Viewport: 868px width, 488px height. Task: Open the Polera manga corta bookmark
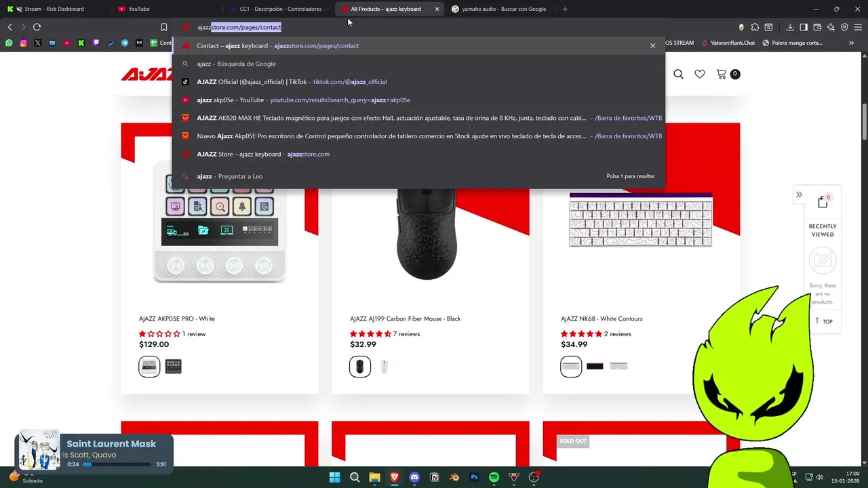[x=793, y=43]
